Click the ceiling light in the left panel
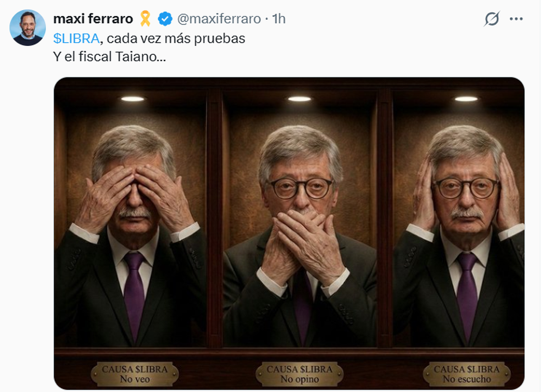The height and width of the screenshot is (392, 542). [x=132, y=98]
